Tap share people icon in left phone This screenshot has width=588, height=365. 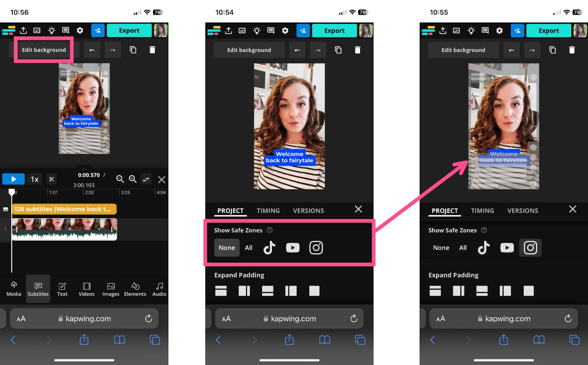click(x=98, y=31)
